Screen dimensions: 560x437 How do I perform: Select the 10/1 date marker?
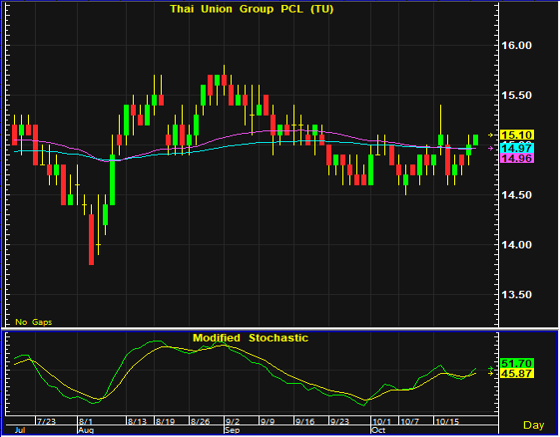coord(382,422)
